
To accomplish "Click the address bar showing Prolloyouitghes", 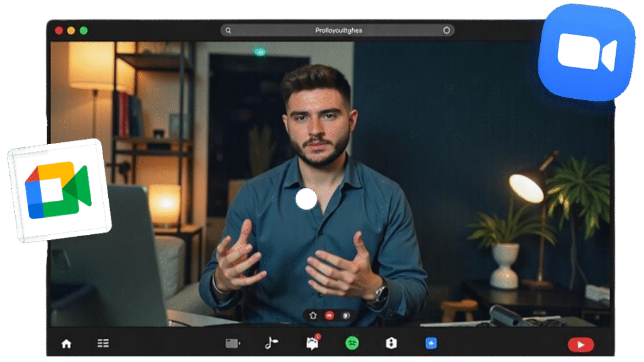I will coord(338,30).
